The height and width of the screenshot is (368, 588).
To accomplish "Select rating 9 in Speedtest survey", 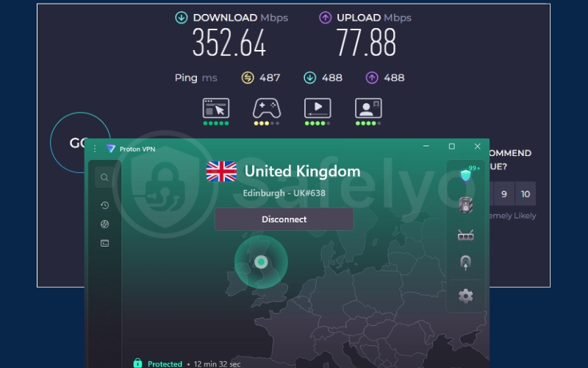I will pyautogui.click(x=504, y=194).
